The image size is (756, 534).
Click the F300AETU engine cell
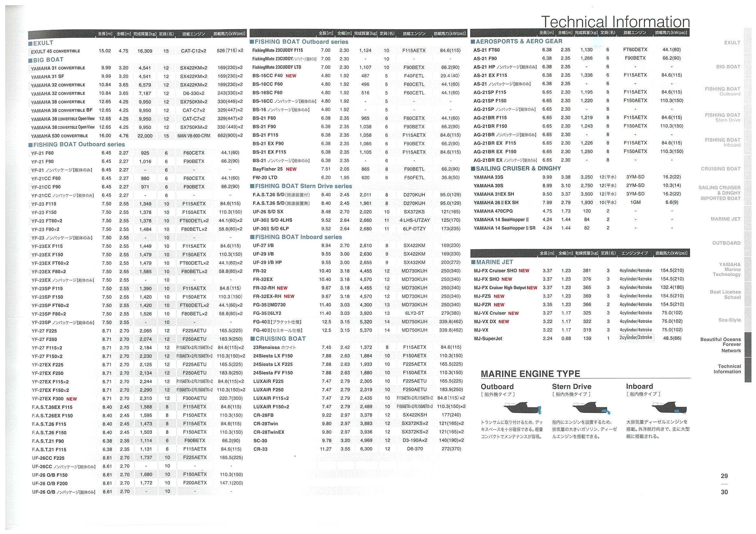pos(194,398)
